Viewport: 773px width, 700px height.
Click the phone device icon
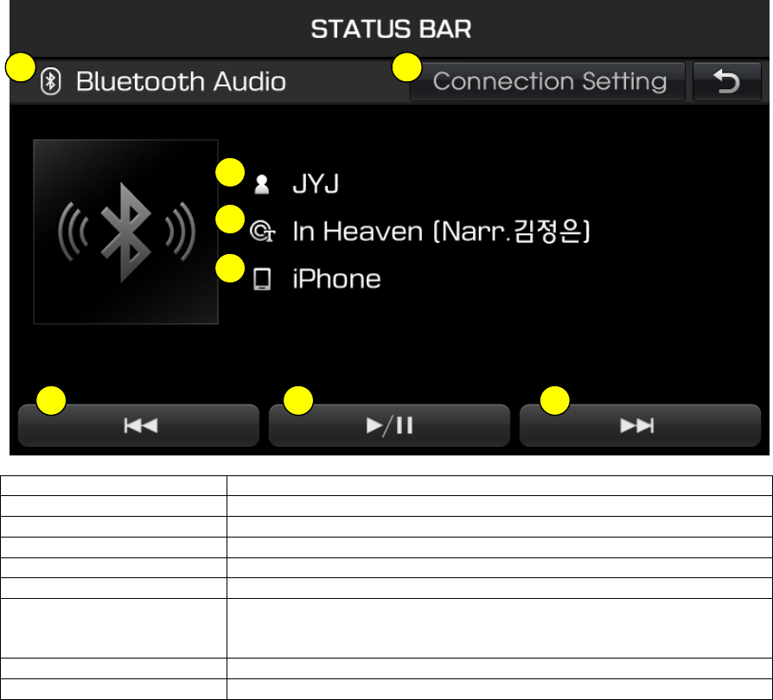tap(262, 279)
